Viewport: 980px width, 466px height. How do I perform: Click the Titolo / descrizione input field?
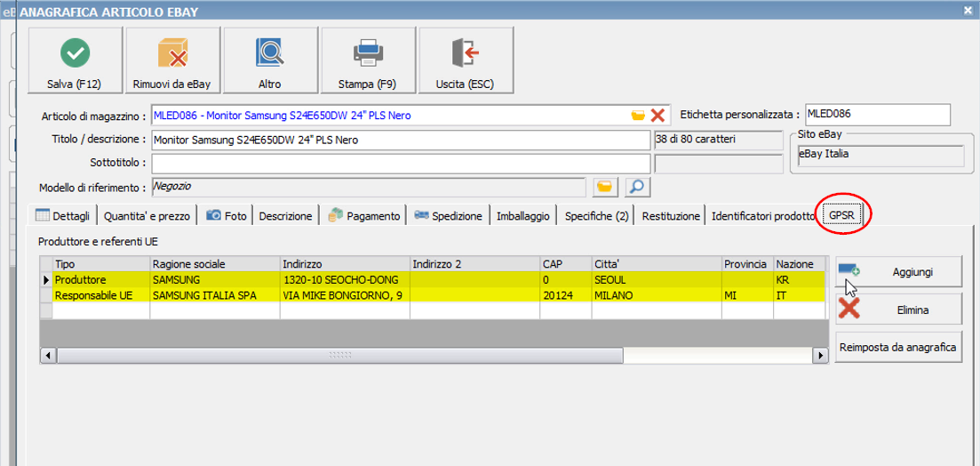401,141
